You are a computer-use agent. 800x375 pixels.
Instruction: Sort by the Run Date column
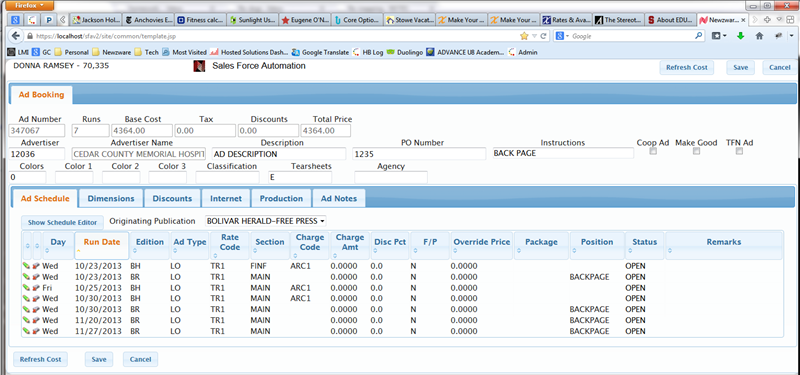[101, 246]
